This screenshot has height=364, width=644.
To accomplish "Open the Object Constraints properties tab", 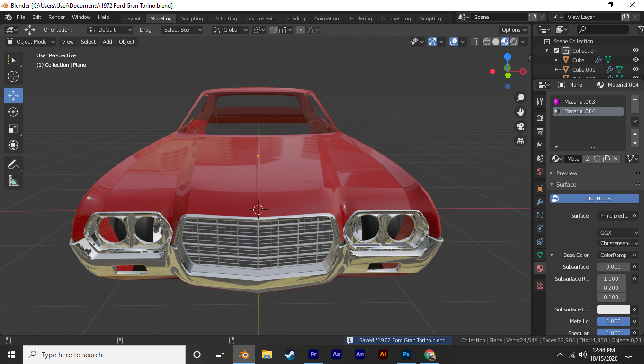I will [539, 242].
